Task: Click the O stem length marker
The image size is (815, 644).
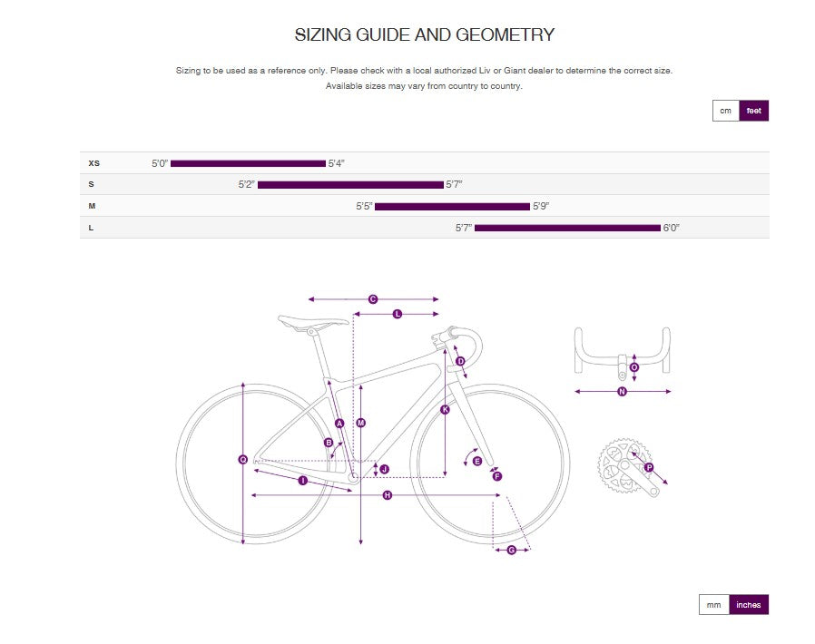Action: [x=634, y=367]
